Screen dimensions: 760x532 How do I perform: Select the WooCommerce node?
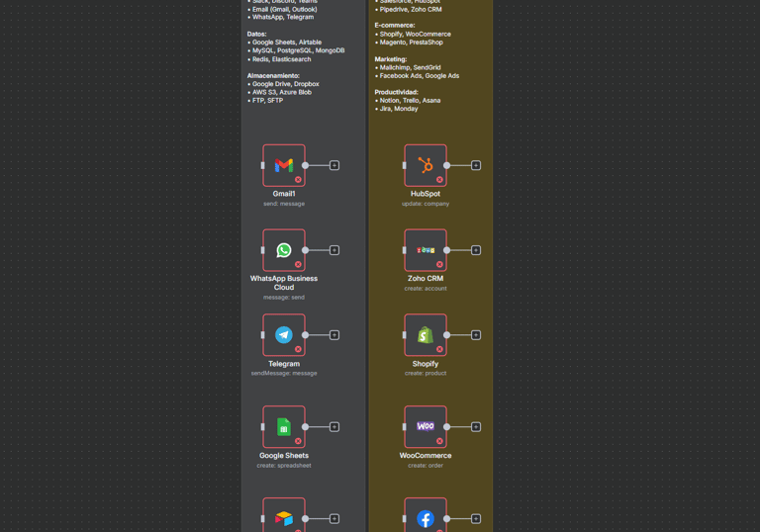click(426, 427)
